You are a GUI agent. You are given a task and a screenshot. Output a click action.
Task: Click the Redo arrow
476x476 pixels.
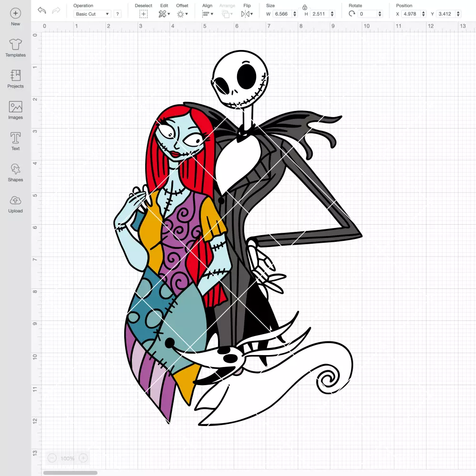56,10
